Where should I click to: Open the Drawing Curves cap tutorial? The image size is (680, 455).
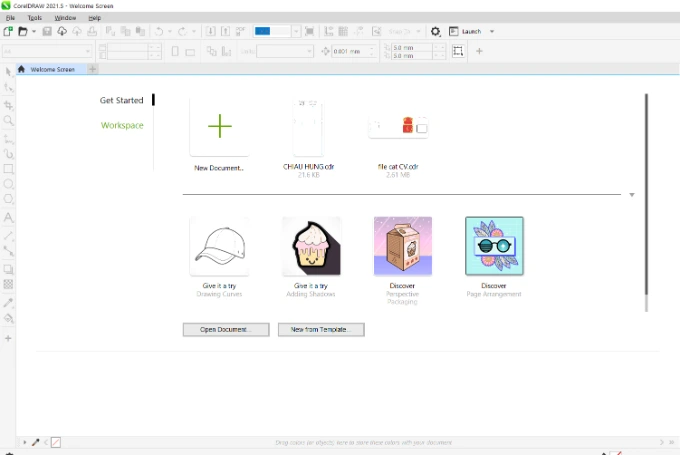[x=219, y=246]
